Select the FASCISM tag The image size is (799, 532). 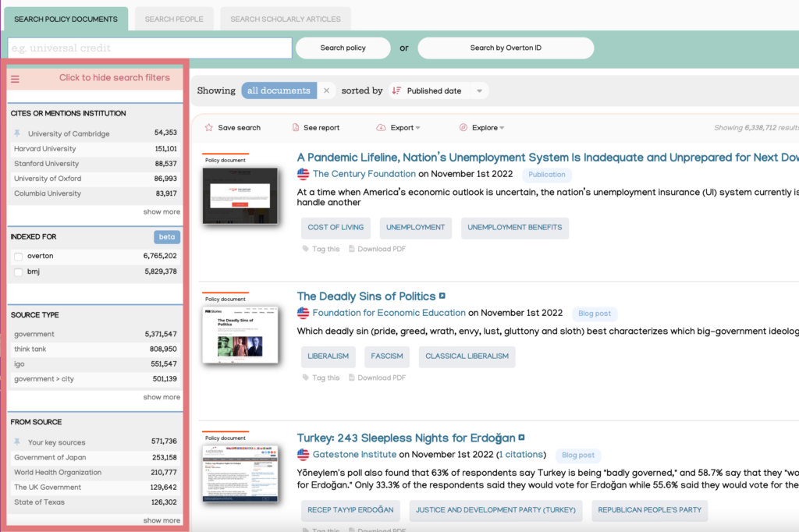pyautogui.click(x=387, y=356)
